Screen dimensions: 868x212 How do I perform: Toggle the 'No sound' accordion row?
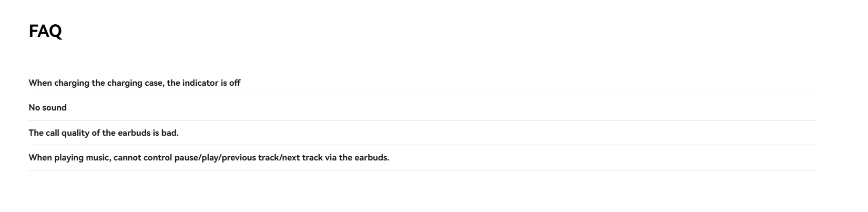[423, 108]
